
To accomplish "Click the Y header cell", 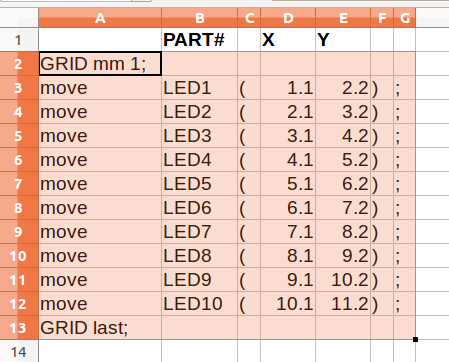I will pos(343,40).
